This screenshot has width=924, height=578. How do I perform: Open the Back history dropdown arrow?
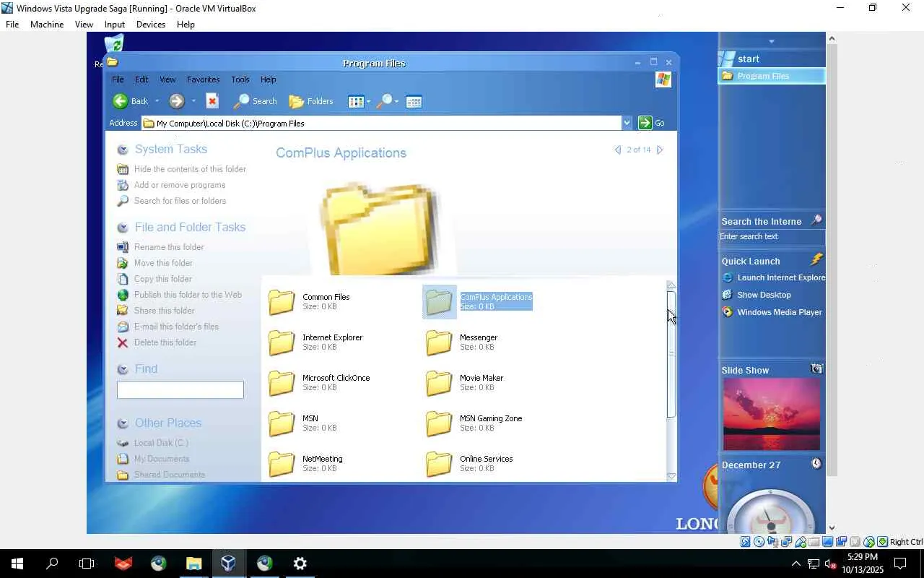[157, 101]
